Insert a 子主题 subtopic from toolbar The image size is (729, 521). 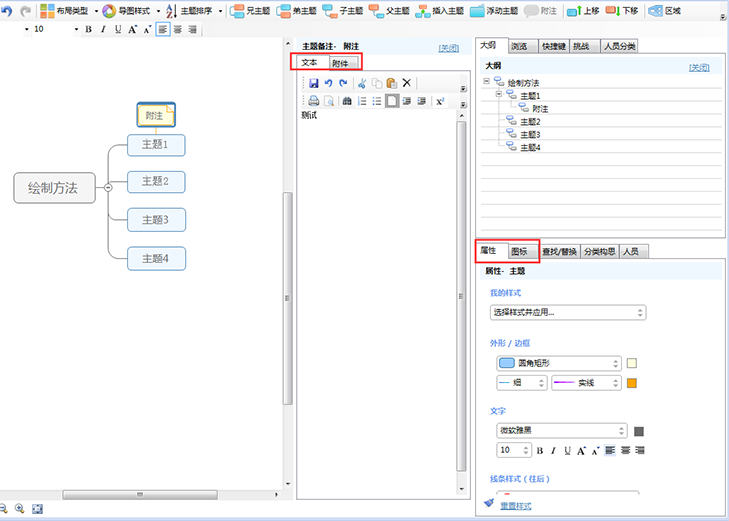coord(342,11)
